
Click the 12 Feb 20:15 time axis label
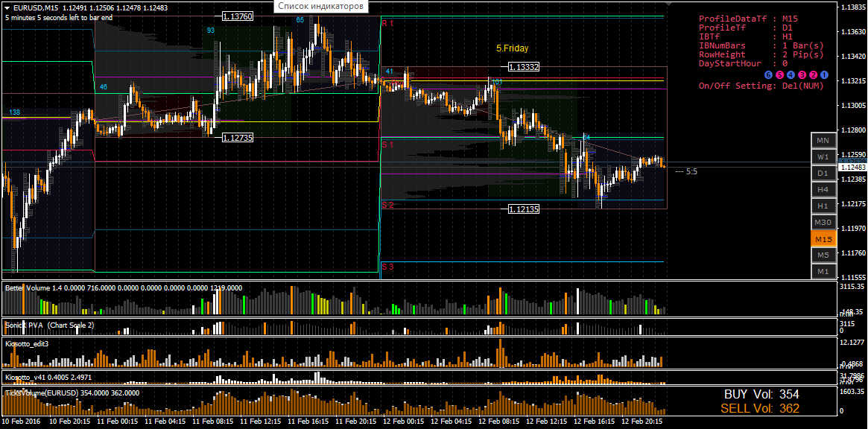pyautogui.click(x=642, y=422)
